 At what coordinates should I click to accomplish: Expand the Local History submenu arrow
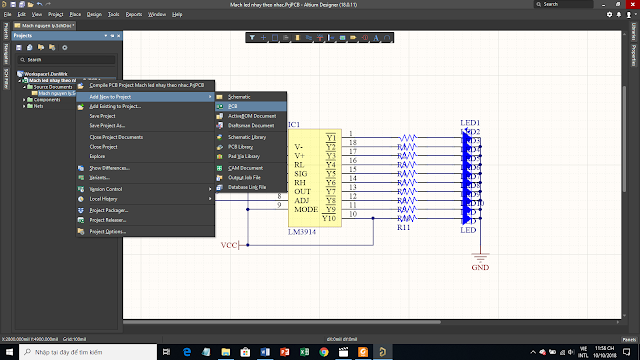pyautogui.click(x=210, y=199)
